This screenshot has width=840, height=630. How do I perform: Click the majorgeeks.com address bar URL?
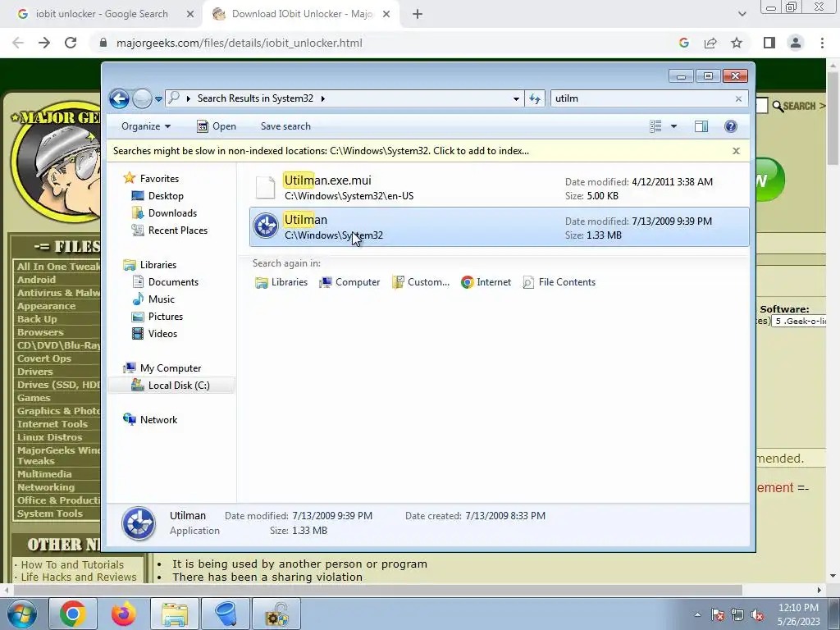click(x=240, y=43)
